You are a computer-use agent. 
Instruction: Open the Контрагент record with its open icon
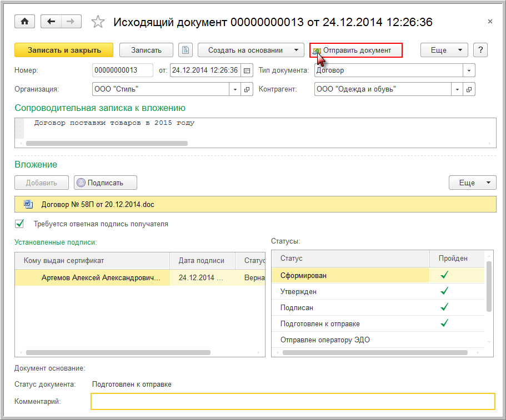(469, 89)
